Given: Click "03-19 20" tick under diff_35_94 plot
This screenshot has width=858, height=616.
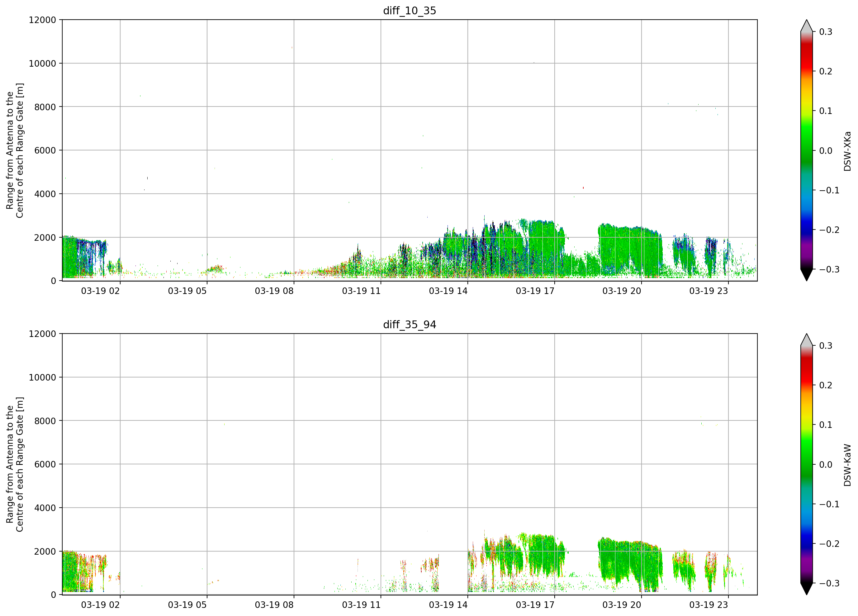Looking at the screenshot, I should [622, 605].
